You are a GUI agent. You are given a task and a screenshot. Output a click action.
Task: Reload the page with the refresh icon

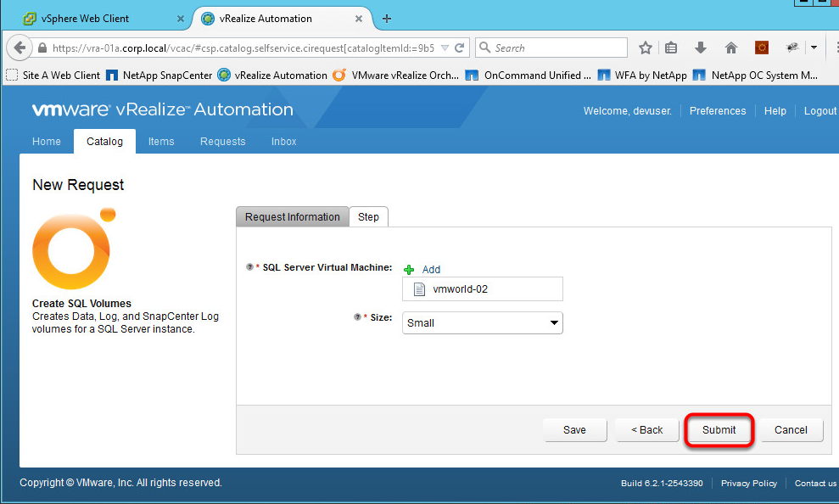[x=459, y=48]
